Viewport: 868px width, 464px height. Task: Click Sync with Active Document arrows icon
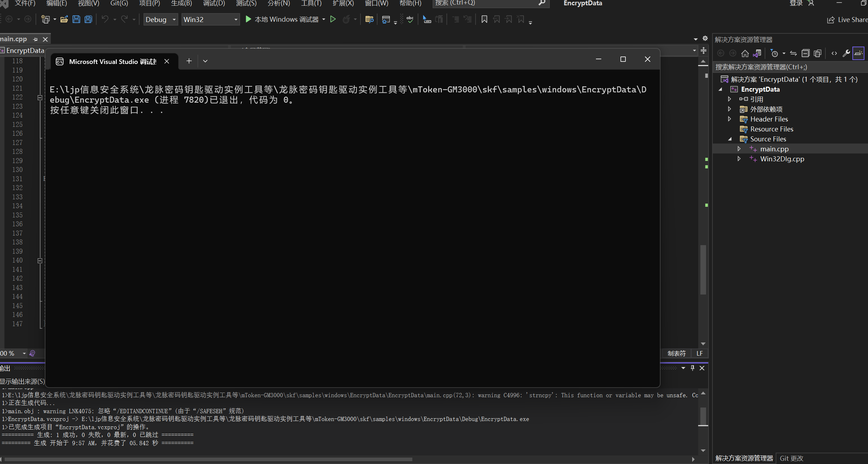point(793,53)
